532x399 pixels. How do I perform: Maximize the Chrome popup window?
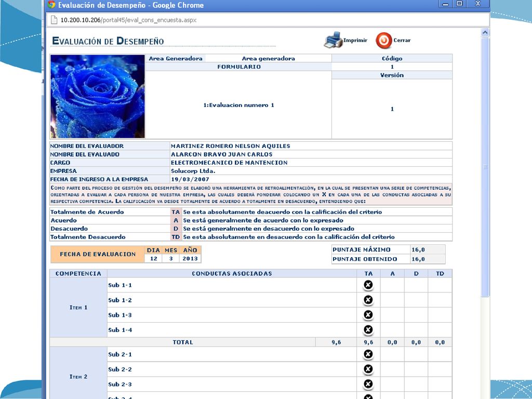[459, 4]
